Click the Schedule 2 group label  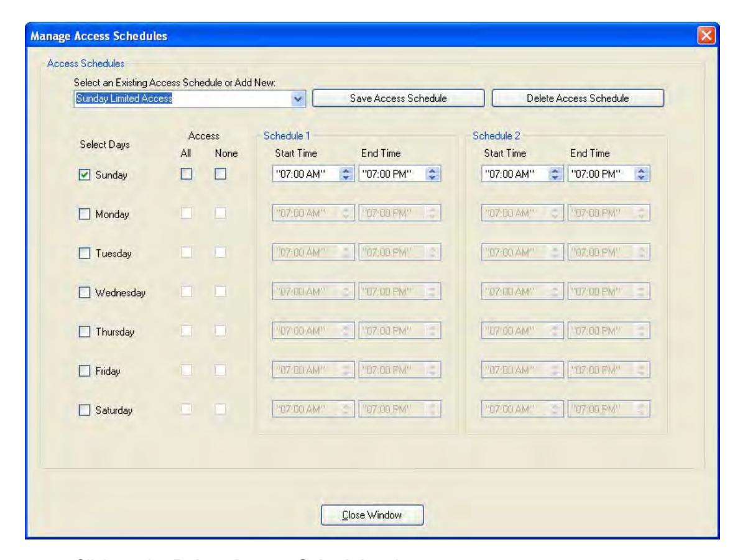[496, 136]
